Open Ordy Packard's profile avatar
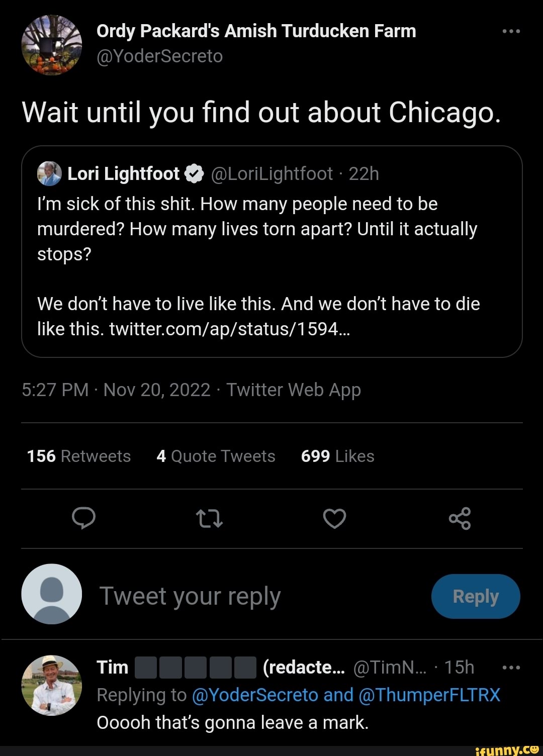The width and height of the screenshot is (543, 756). pos(51,45)
